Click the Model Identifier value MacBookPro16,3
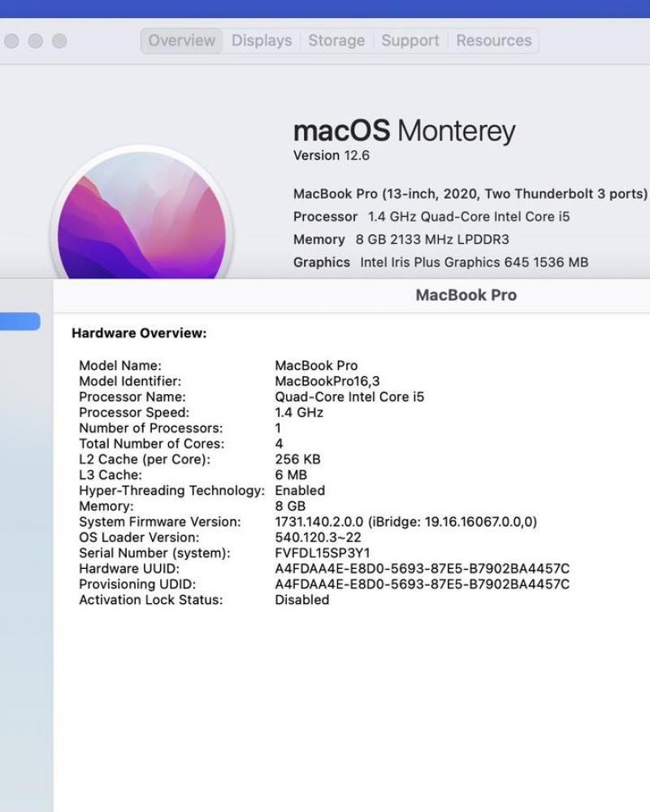This screenshot has width=650, height=812. [327, 381]
